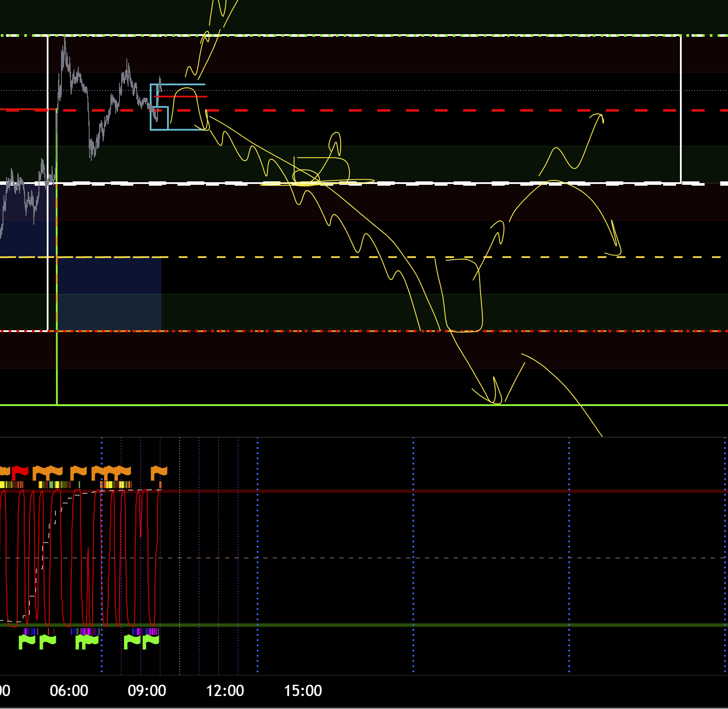The height and width of the screenshot is (709, 728).
Task: Select the yellow dashed horizontal line
Action: (x=346, y=257)
